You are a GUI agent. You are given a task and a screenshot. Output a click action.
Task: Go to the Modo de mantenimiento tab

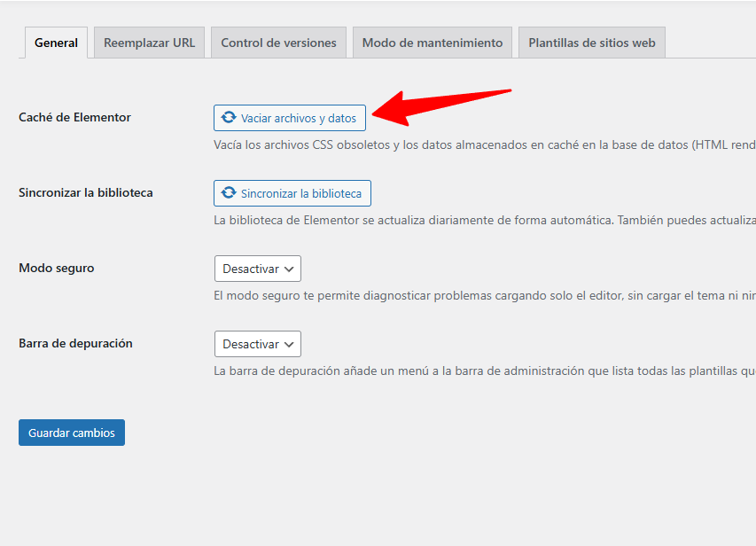coord(432,43)
